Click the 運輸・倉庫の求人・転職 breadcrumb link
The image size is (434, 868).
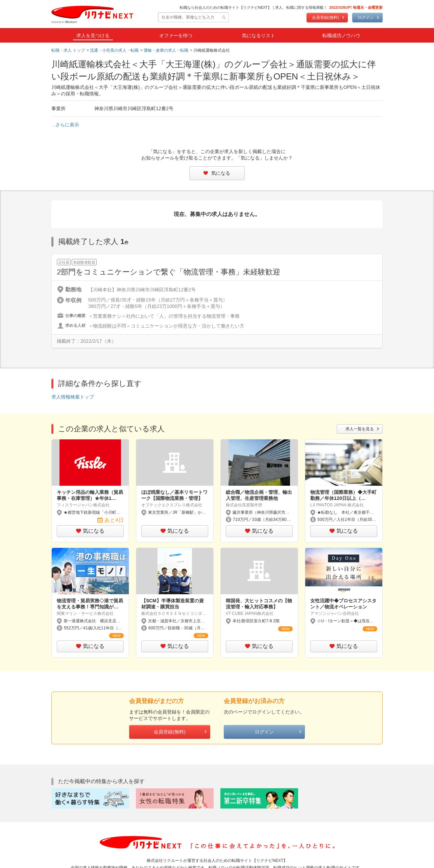click(166, 50)
